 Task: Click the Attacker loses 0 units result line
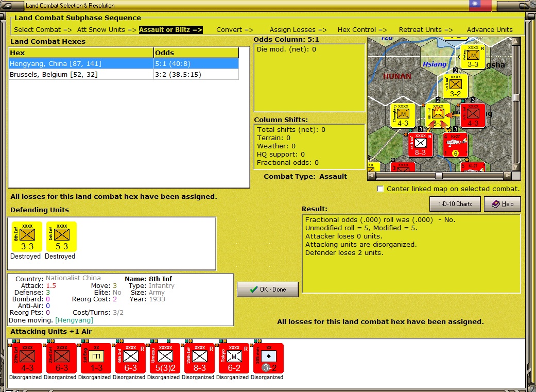pyautogui.click(x=343, y=236)
